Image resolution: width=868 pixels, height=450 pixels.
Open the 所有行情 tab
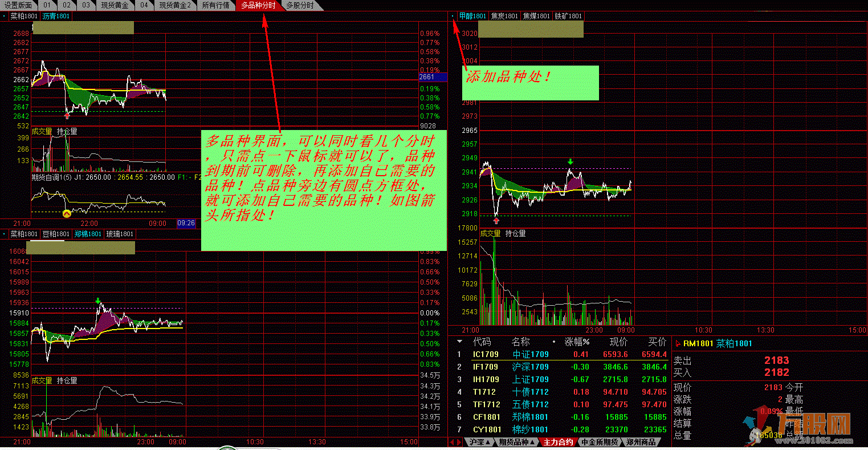click(216, 5)
